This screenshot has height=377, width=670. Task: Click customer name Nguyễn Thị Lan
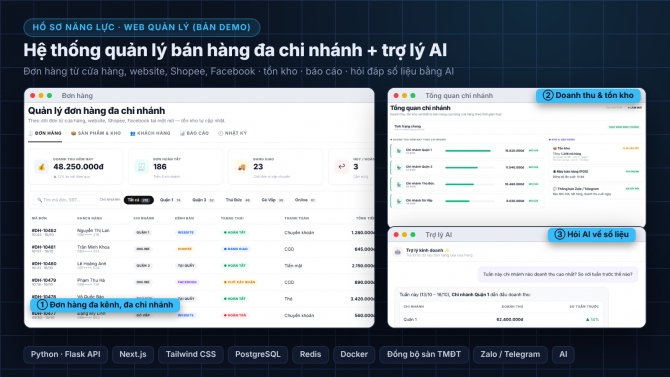pyautogui.click(x=93, y=230)
